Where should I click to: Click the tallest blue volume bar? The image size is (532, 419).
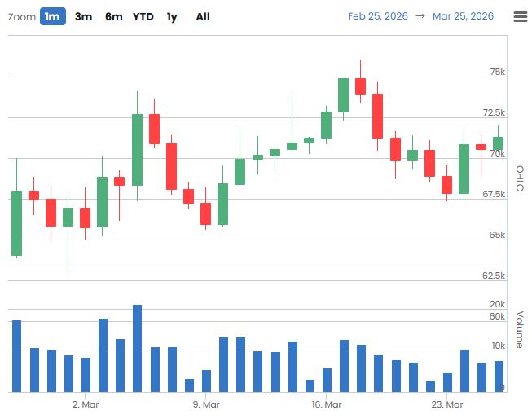(137, 349)
